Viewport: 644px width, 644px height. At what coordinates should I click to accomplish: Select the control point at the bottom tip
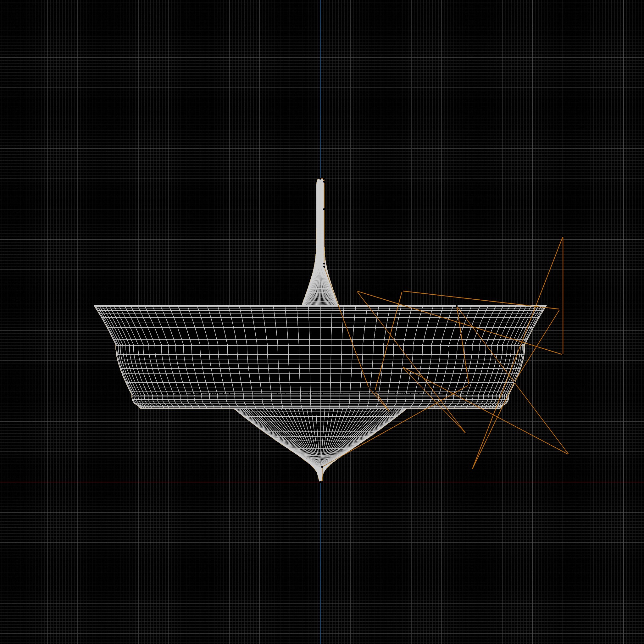click(321, 482)
